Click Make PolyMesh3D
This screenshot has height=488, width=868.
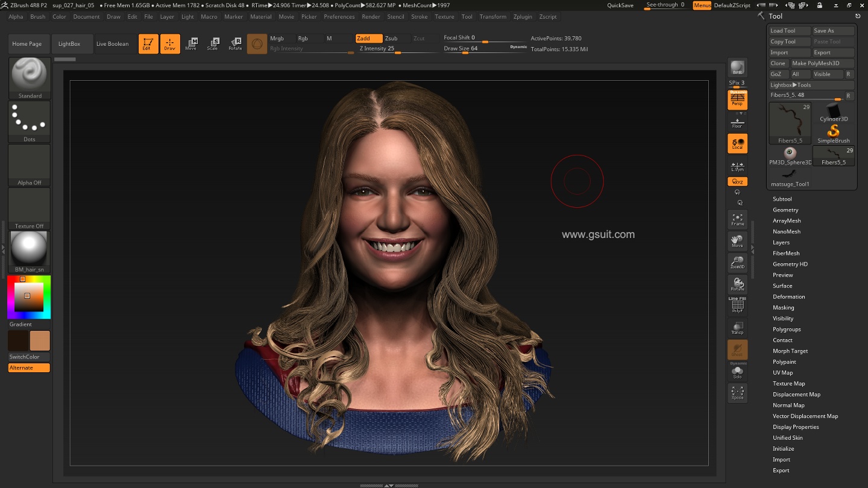pyautogui.click(x=822, y=63)
